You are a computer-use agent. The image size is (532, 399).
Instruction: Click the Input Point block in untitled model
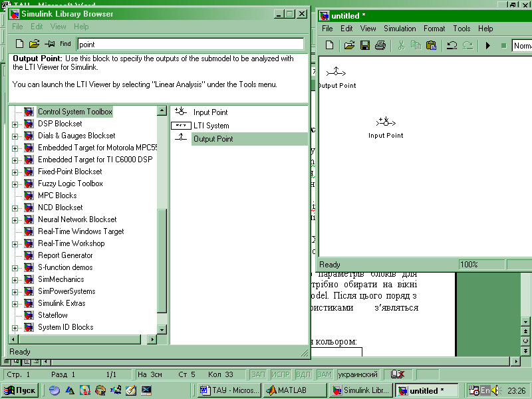[386, 122]
